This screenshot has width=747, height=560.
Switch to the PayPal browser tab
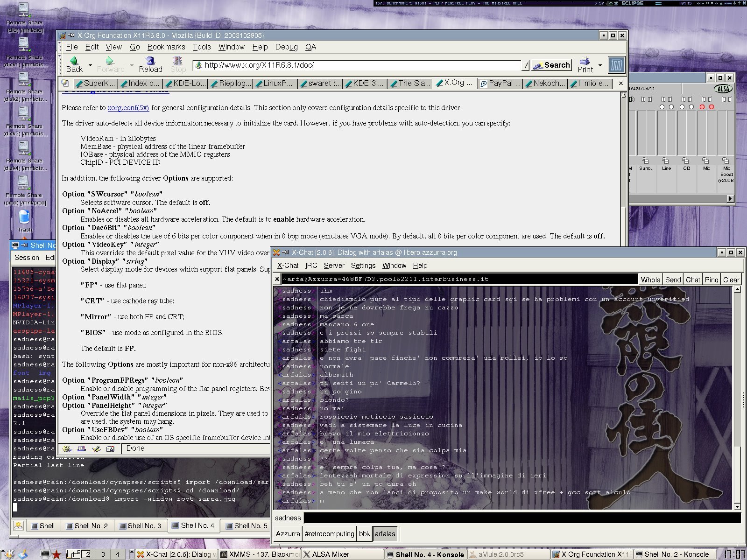coord(500,84)
